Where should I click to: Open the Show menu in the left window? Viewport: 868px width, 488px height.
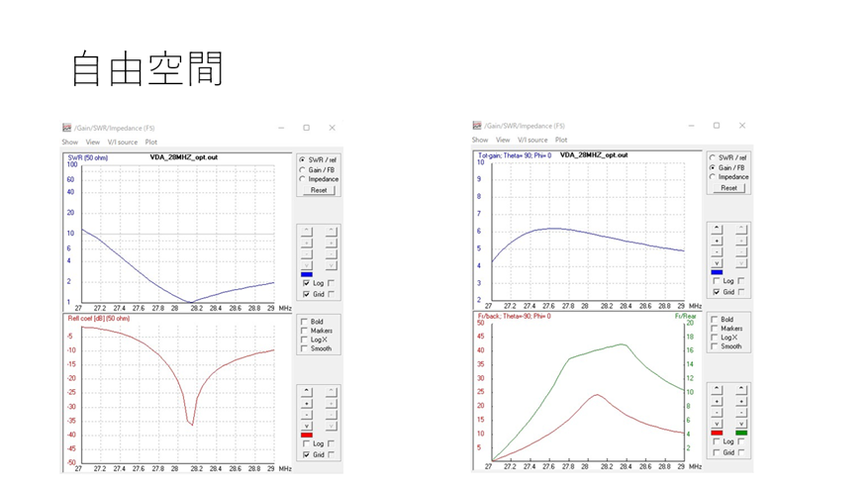coord(69,143)
